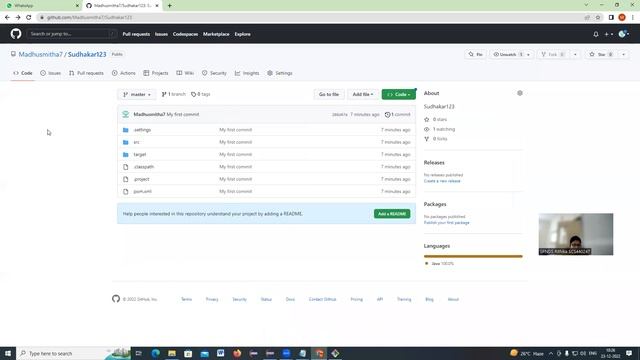The width and height of the screenshot is (640, 360).
Task: Switch to the repository Issues tab
Action: 51,73
